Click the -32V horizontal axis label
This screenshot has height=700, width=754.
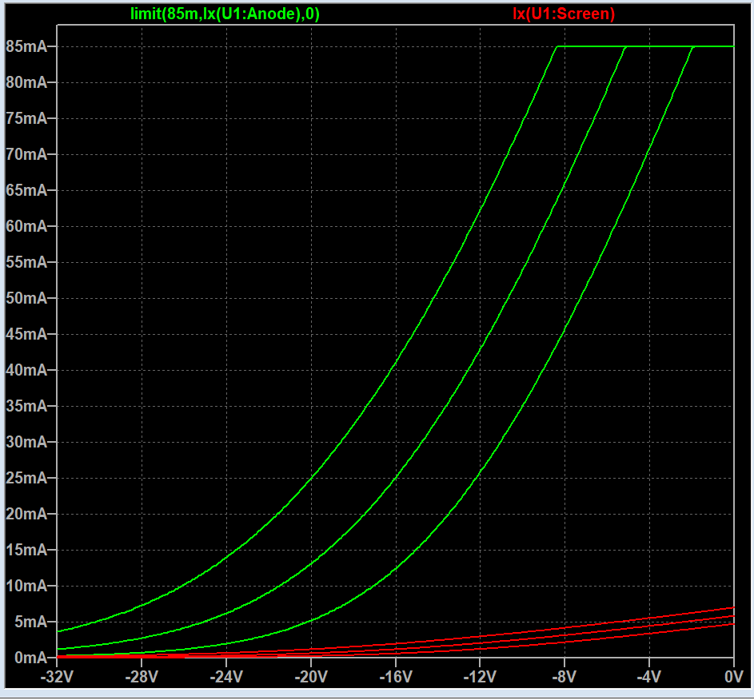pyautogui.click(x=57, y=677)
